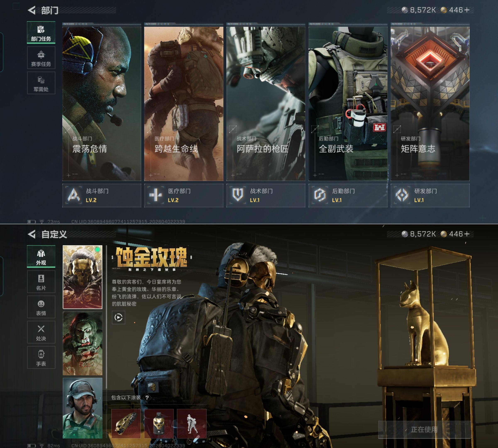Add currency via plus icon in top bar
The image size is (498, 448).
(466, 10)
